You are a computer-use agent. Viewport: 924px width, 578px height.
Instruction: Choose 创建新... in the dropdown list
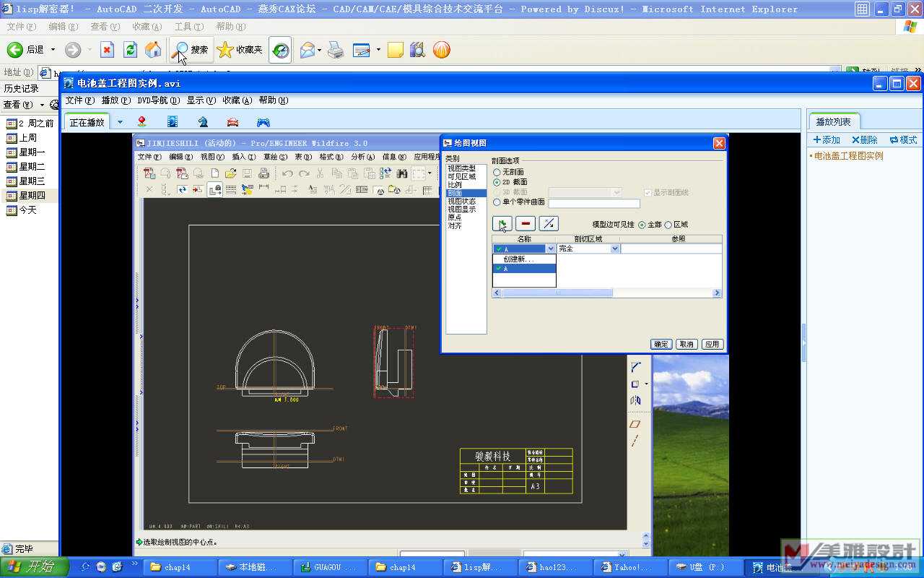click(524, 259)
